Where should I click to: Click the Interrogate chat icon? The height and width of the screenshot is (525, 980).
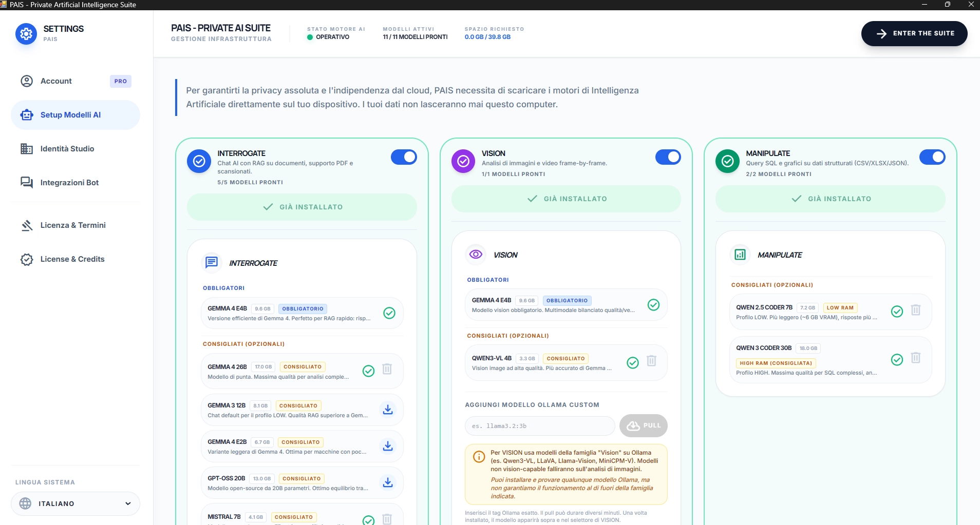point(212,263)
